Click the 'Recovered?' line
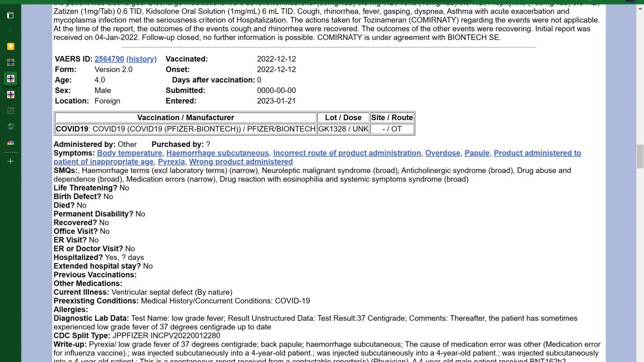This screenshot has height=362, width=644. point(81,223)
